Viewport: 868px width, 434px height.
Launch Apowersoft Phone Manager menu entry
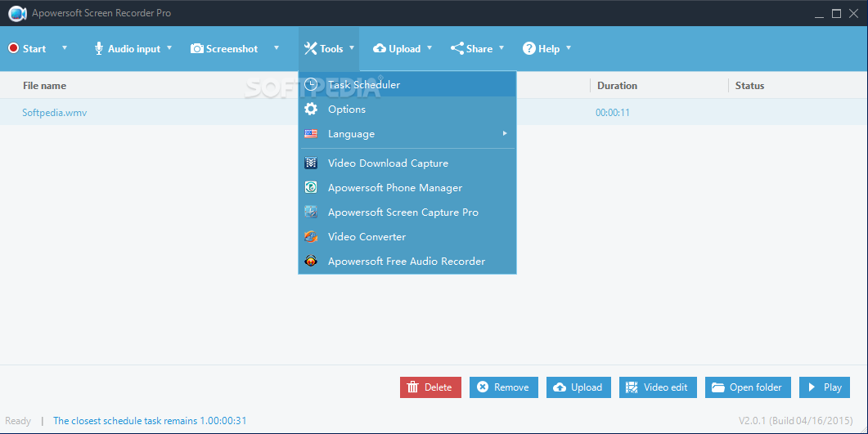[407, 187]
